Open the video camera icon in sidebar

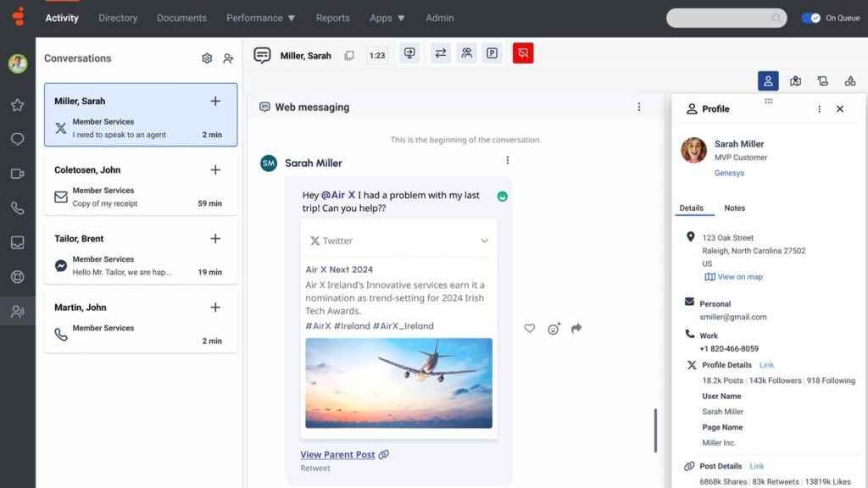tap(17, 174)
